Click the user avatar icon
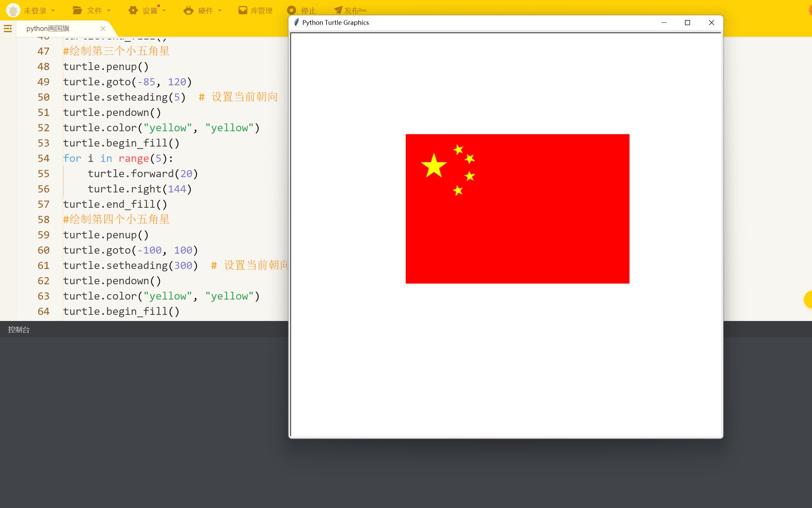The width and height of the screenshot is (812, 508). click(13, 11)
